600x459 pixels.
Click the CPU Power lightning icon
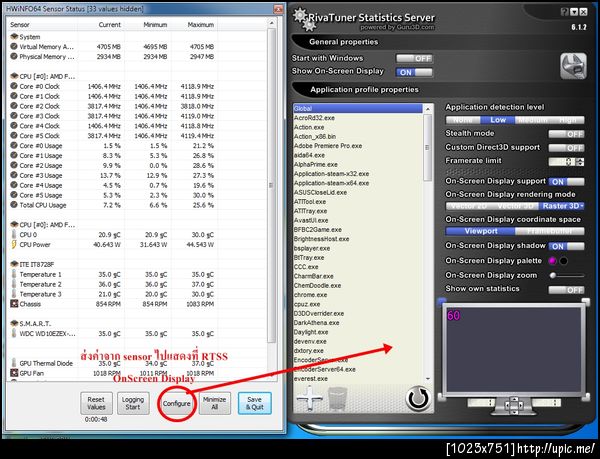pyautogui.click(x=14, y=244)
